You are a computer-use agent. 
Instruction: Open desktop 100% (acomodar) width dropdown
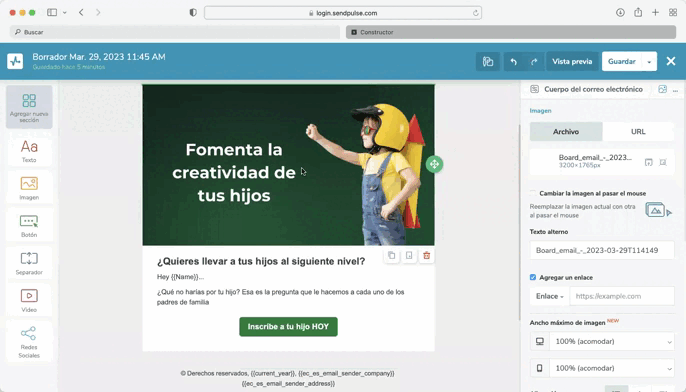click(x=612, y=341)
